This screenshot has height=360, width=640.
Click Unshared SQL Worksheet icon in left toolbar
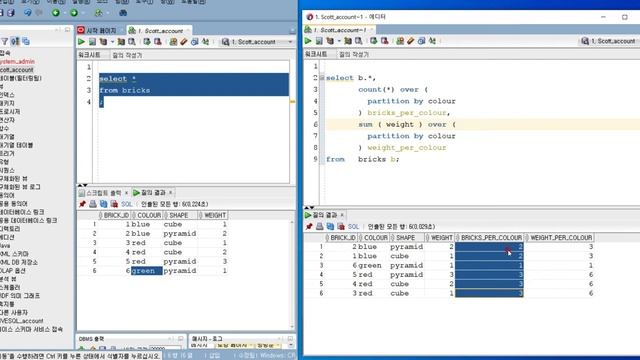(x=173, y=42)
